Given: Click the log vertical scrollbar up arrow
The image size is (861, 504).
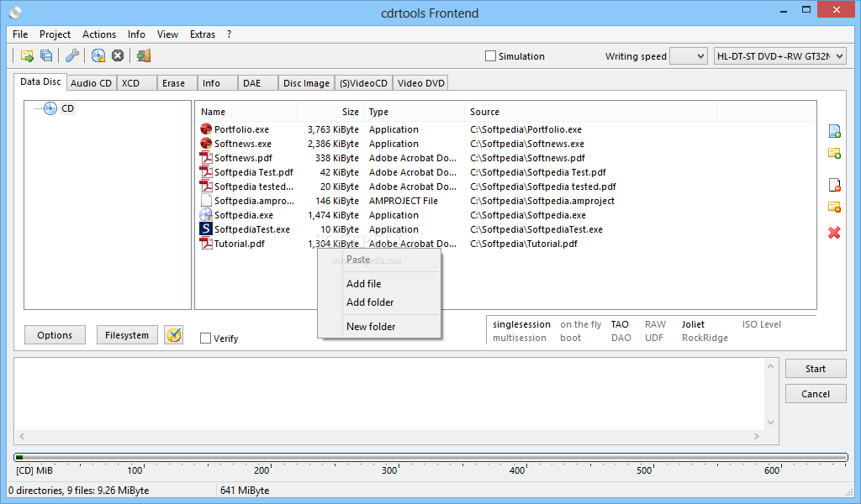Looking at the screenshot, I should (x=770, y=365).
